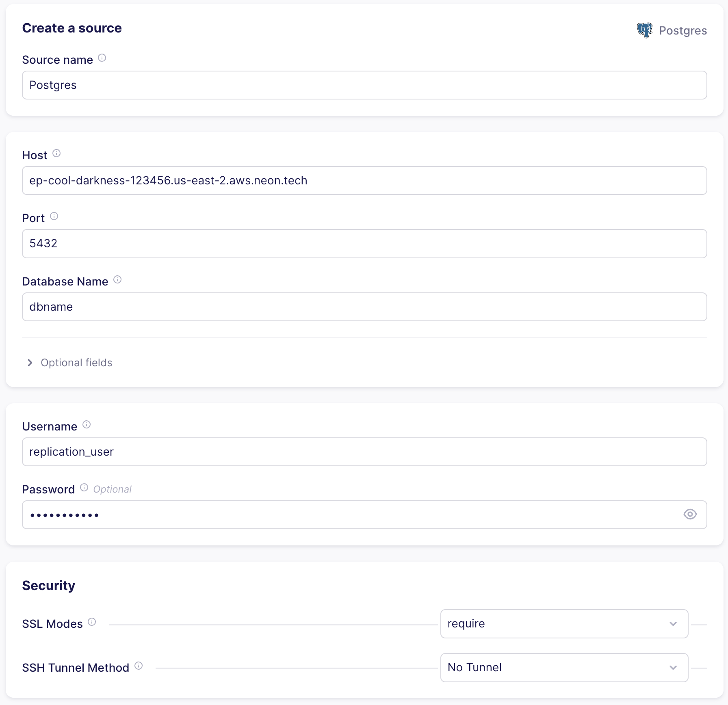Open the Username info tooltip
Viewport: 728px width, 705px height.
click(x=86, y=425)
